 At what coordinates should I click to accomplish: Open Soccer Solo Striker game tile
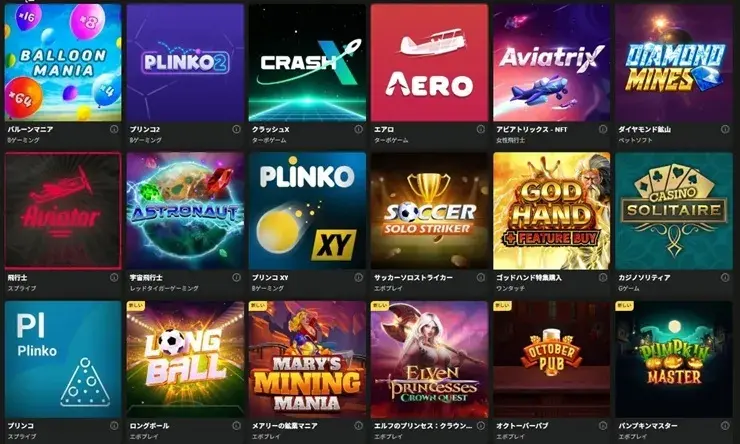[429, 210]
